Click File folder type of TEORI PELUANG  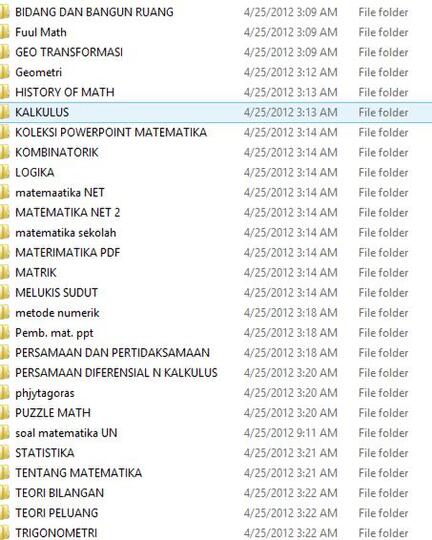click(x=383, y=513)
